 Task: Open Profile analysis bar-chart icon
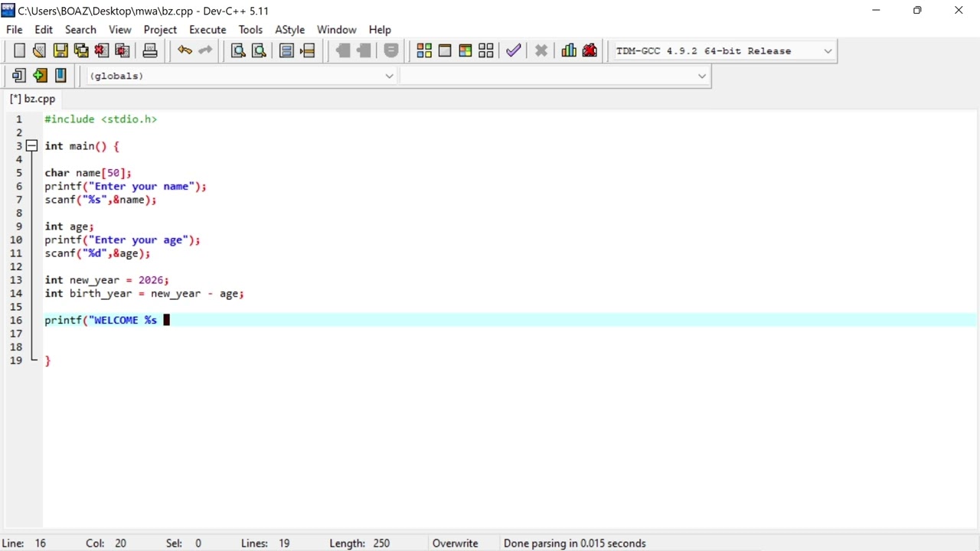[569, 51]
